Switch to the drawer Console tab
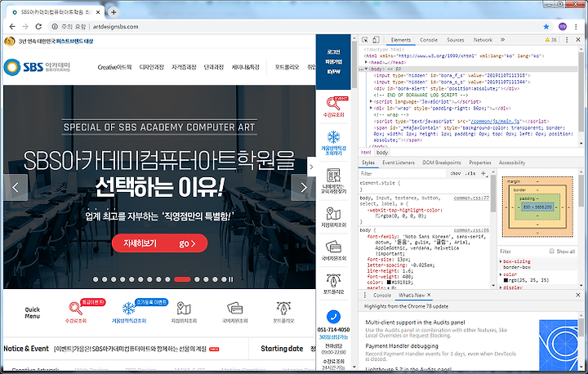 tap(382, 296)
